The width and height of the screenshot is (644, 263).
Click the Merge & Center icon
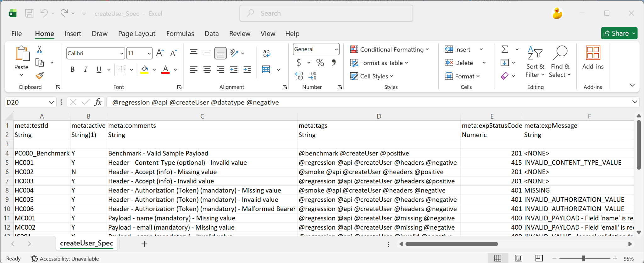coord(266,70)
